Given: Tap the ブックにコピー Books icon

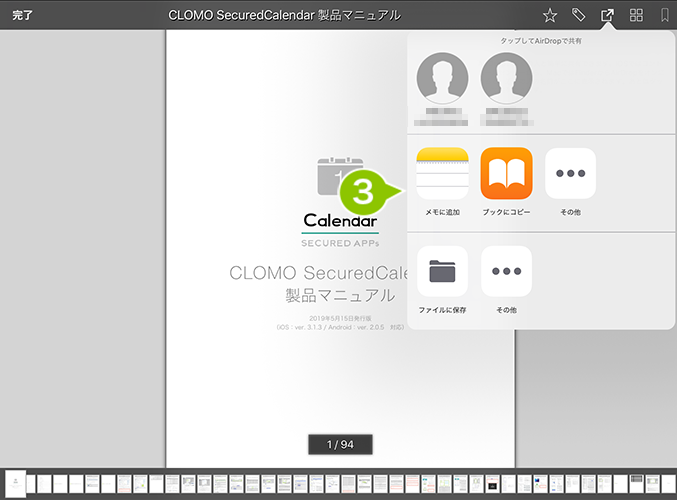Looking at the screenshot, I should point(506,173).
